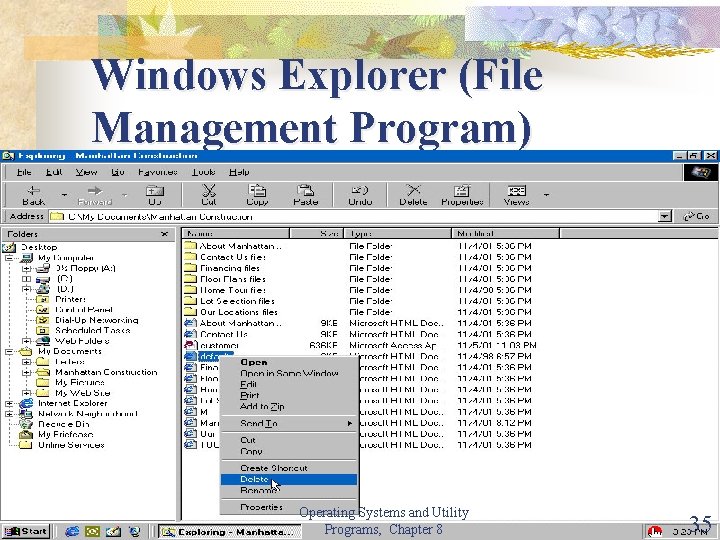Select My Pictures folder in tree
This screenshot has height=540, width=720.
pyautogui.click(x=79, y=382)
